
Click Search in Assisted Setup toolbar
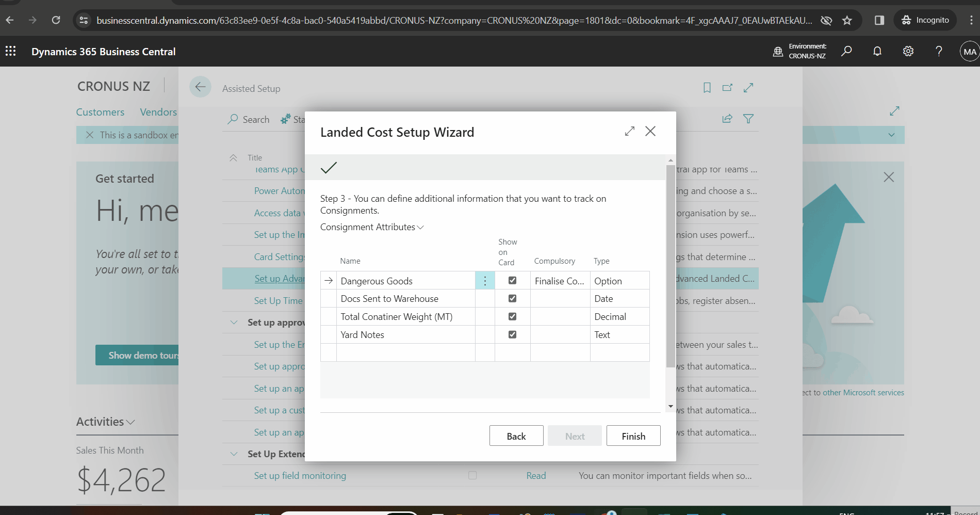(249, 119)
